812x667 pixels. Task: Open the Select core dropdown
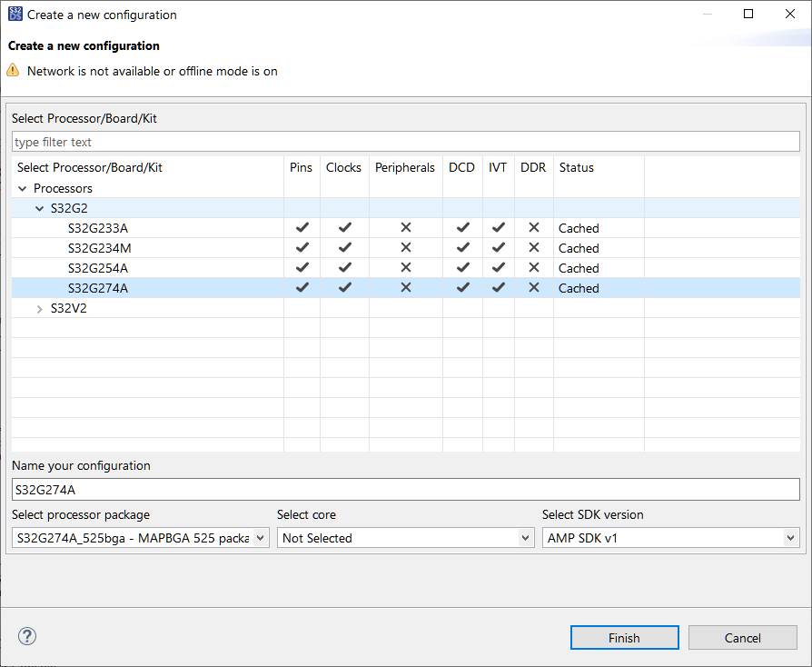pos(525,537)
